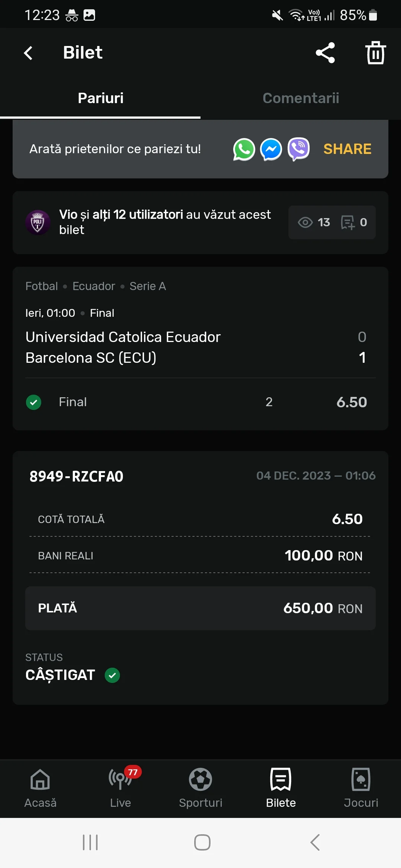Tap the ticket code 8949-RZCFAO
This screenshot has height=868, width=401.
pyautogui.click(x=76, y=476)
